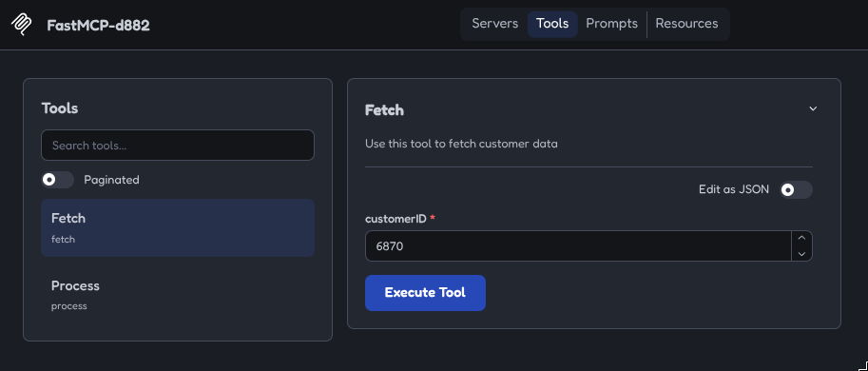Screen dimensions: 868x371
Task: Click the 'Use this tool to fetch customer data' text
Action: point(461,144)
